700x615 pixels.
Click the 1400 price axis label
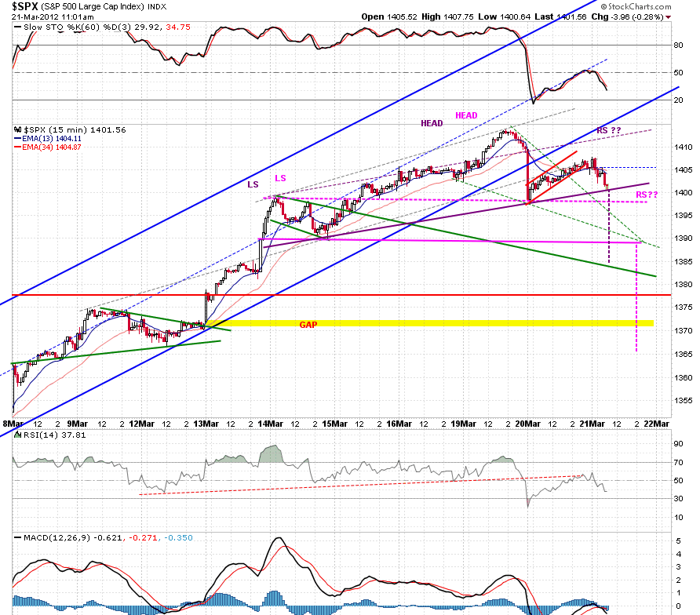[x=683, y=193]
